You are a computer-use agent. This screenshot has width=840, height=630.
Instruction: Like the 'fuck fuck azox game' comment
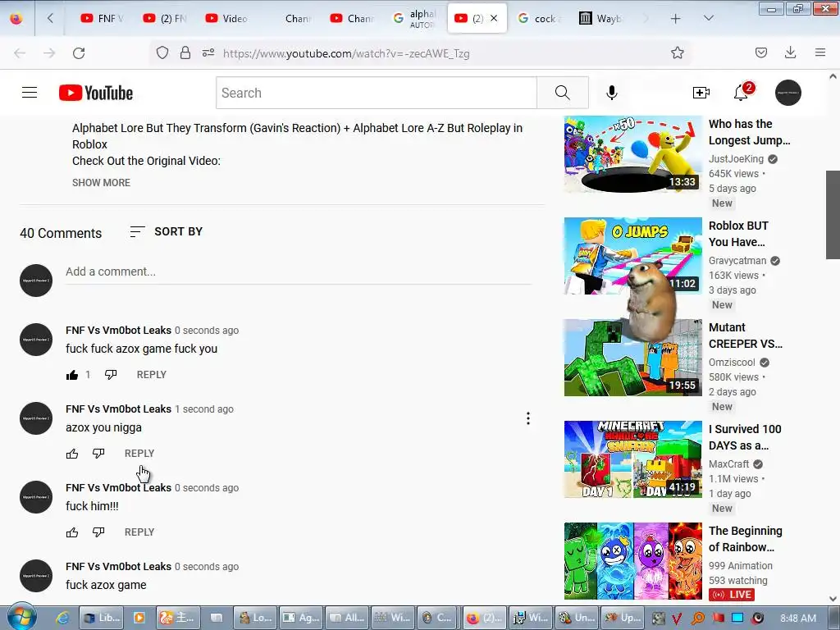point(72,375)
